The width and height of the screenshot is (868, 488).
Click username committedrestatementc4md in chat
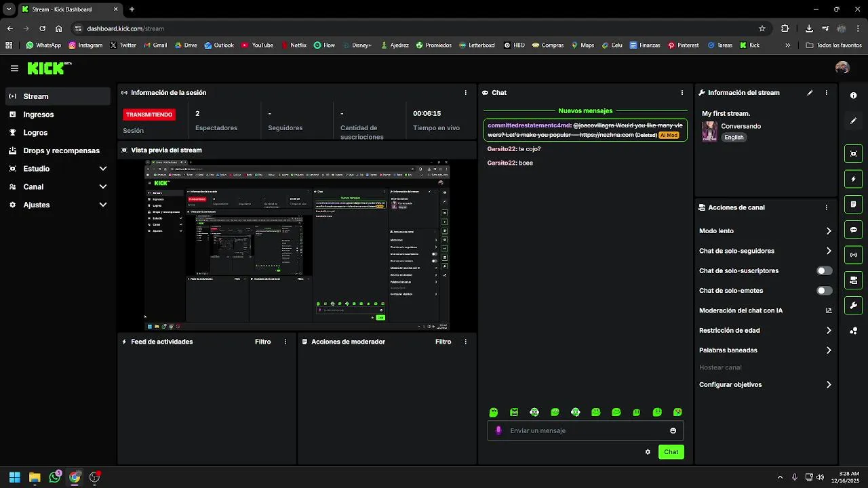[529, 125]
